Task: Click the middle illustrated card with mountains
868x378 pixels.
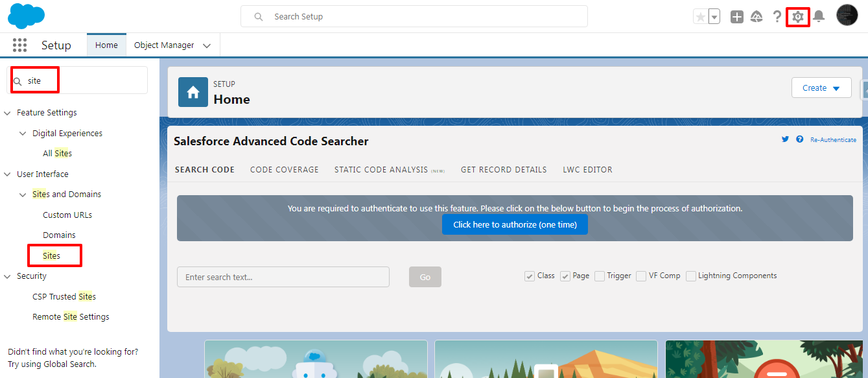Action: (546, 359)
